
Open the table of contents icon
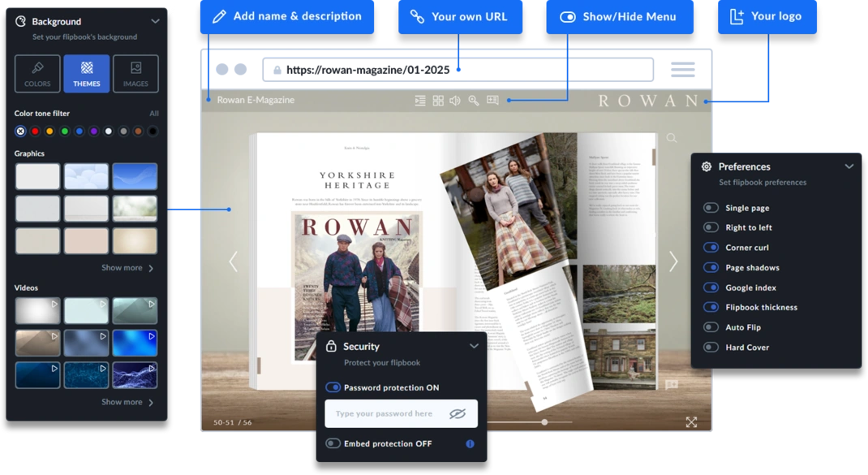point(419,100)
